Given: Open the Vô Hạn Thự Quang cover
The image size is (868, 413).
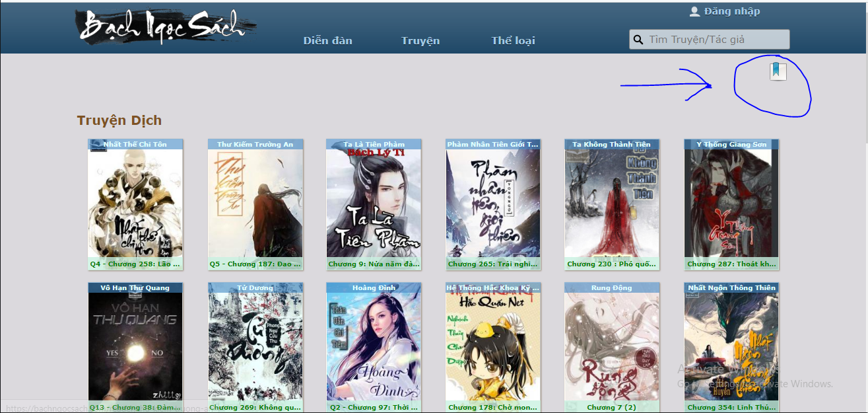Looking at the screenshot, I should 135,347.
